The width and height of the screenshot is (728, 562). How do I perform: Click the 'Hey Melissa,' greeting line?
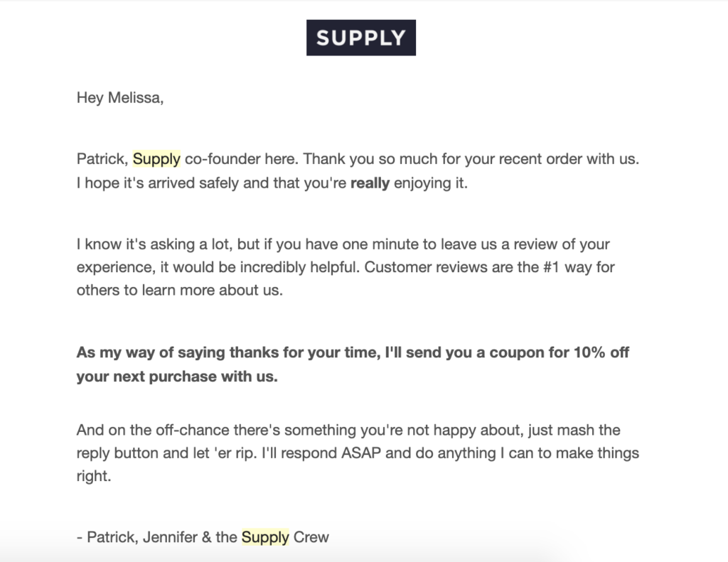coord(120,97)
